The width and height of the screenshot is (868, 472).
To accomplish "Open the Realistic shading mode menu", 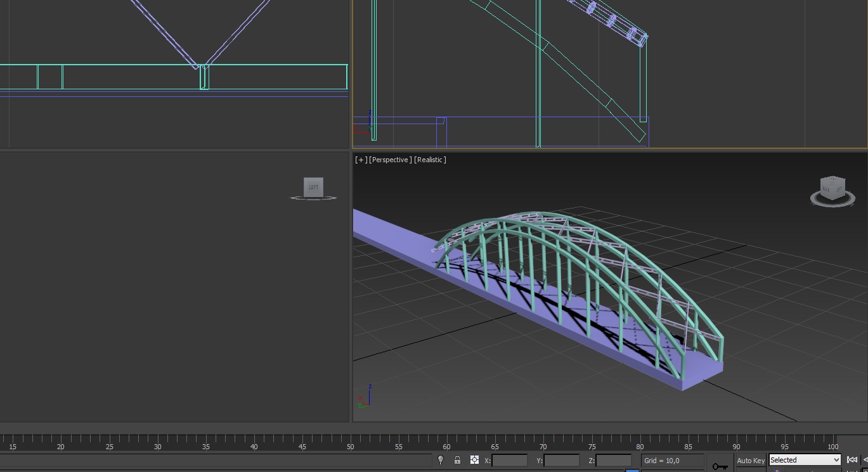I will click(x=430, y=160).
